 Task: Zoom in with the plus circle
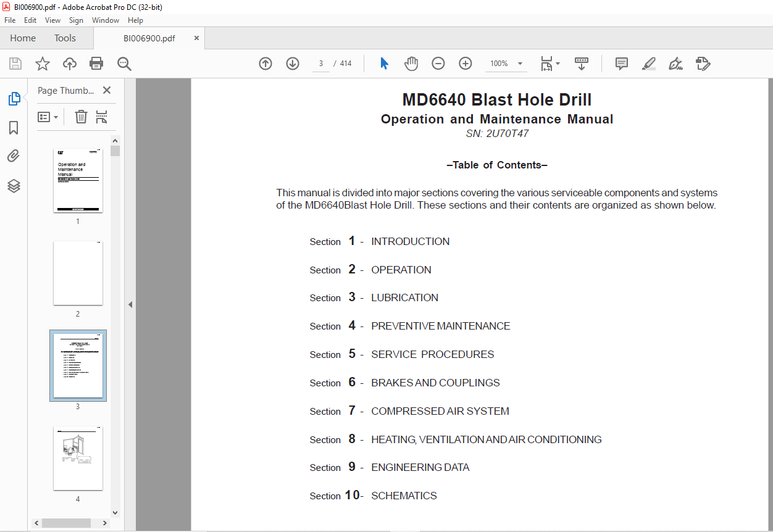(x=466, y=64)
